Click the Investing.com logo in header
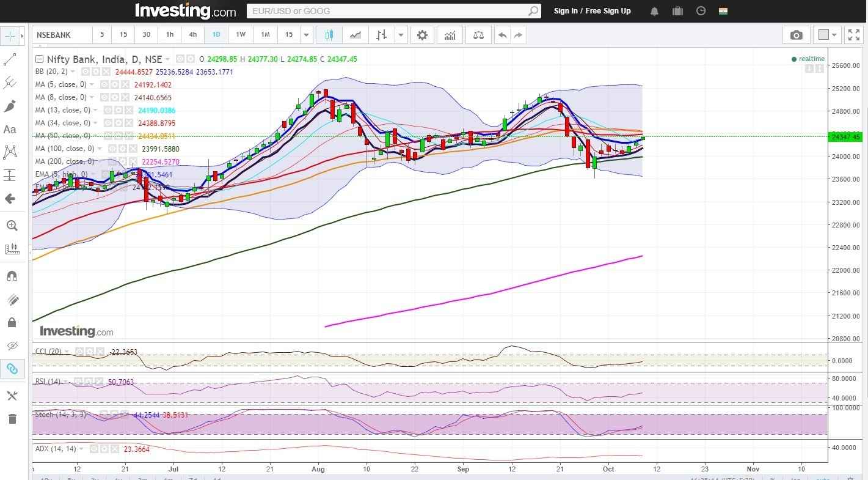 [x=185, y=10]
